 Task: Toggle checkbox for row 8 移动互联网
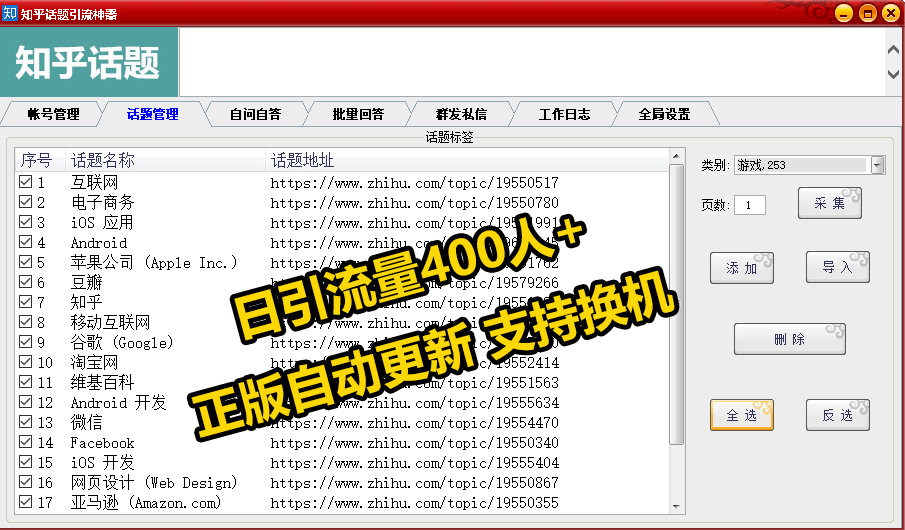click(x=25, y=322)
